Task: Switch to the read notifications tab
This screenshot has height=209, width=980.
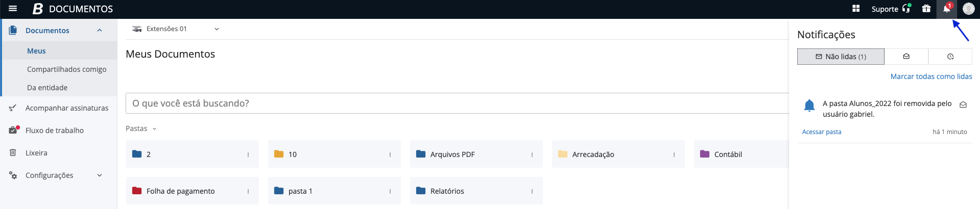Action: [906, 57]
